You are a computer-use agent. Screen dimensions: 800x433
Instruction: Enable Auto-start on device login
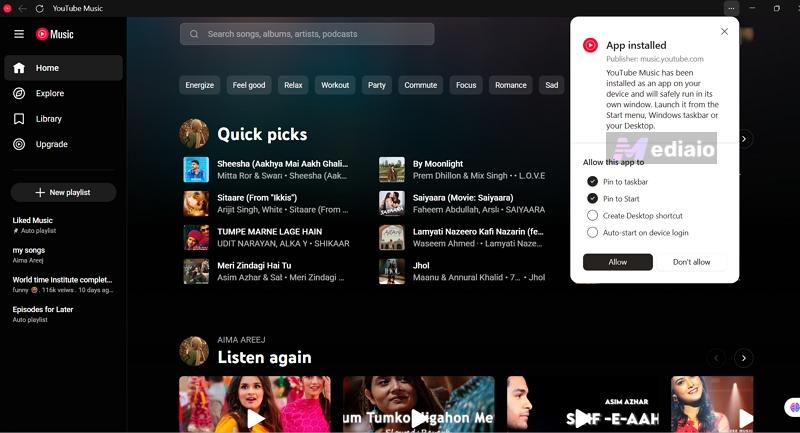coord(592,233)
